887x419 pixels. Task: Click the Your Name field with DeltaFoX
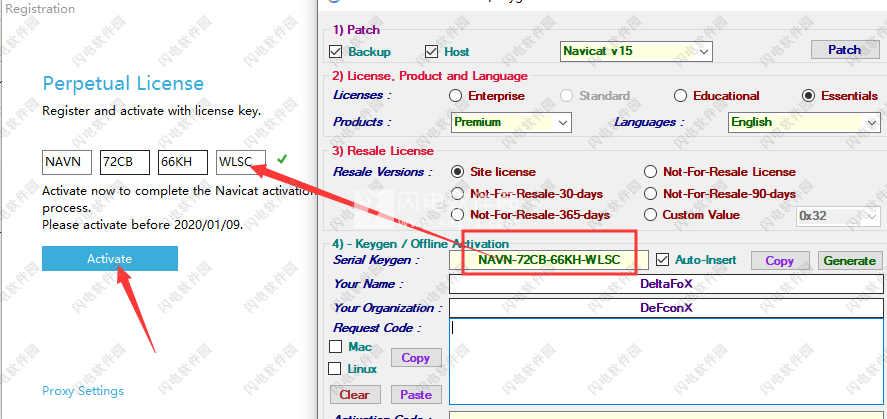click(666, 284)
